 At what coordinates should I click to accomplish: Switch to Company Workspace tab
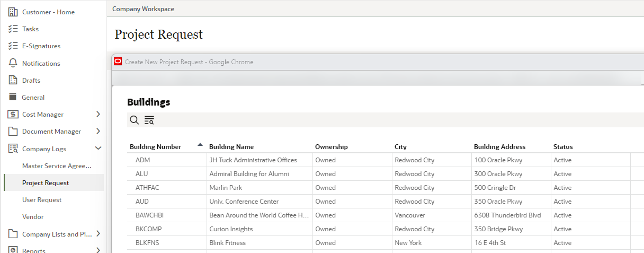(143, 8)
